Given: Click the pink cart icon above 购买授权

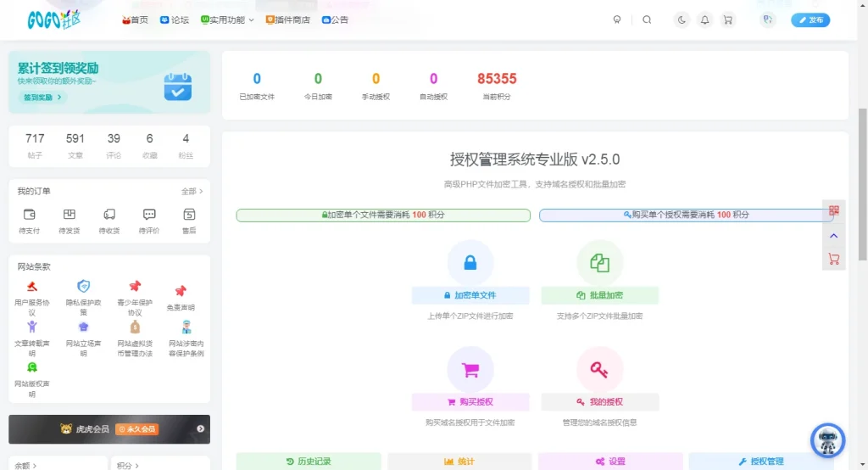Looking at the screenshot, I should click(470, 370).
